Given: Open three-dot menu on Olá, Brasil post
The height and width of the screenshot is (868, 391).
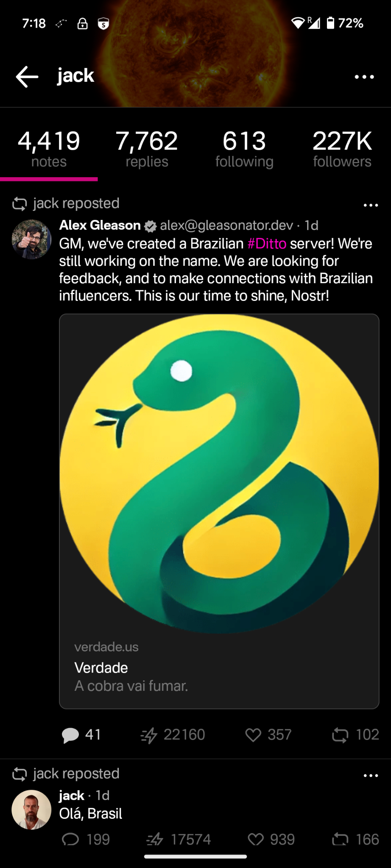Looking at the screenshot, I should (371, 776).
